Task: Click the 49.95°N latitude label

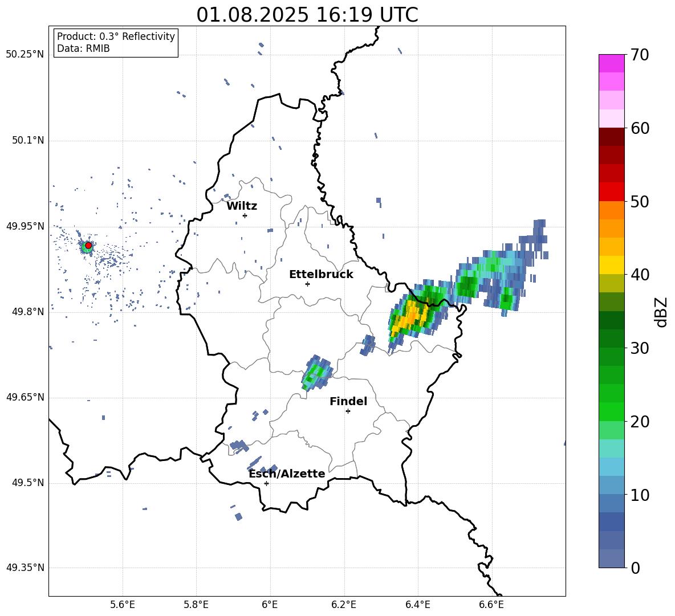Action: click(25, 226)
